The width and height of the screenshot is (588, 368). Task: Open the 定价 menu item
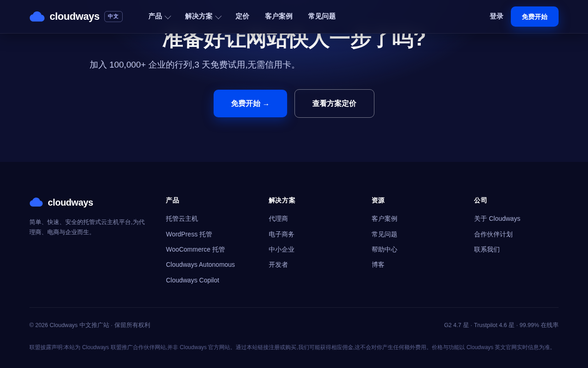(x=243, y=17)
